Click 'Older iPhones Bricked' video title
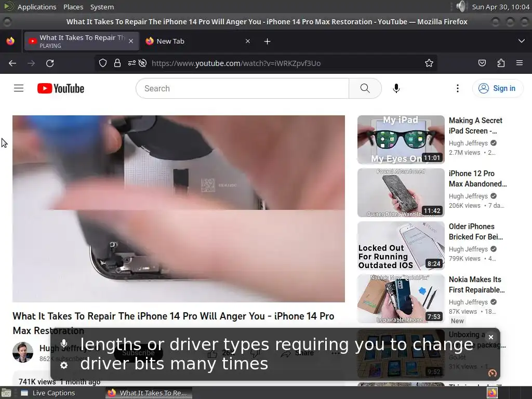The image size is (532, 399). click(476, 231)
